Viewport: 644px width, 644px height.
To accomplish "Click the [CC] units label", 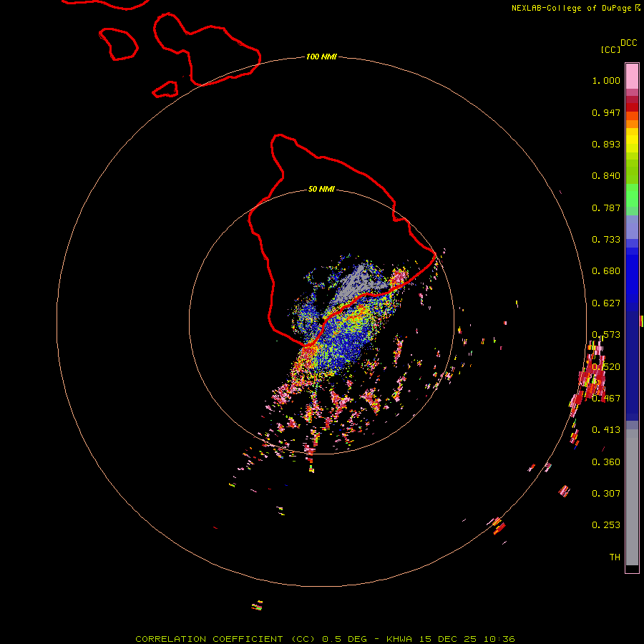I will click(x=610, y=49).
